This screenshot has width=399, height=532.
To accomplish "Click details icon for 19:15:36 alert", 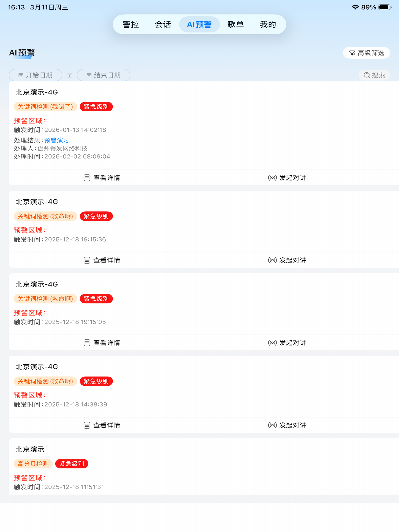I will (x=87, y=260).
